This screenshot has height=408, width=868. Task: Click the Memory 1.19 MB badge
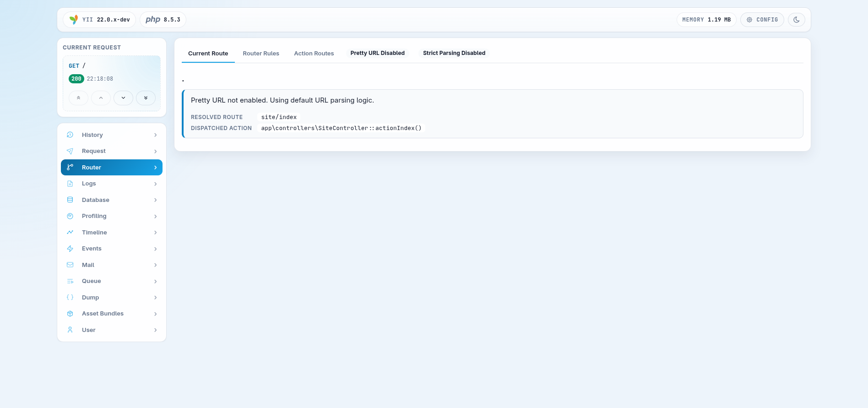click(x=706, y=20)
